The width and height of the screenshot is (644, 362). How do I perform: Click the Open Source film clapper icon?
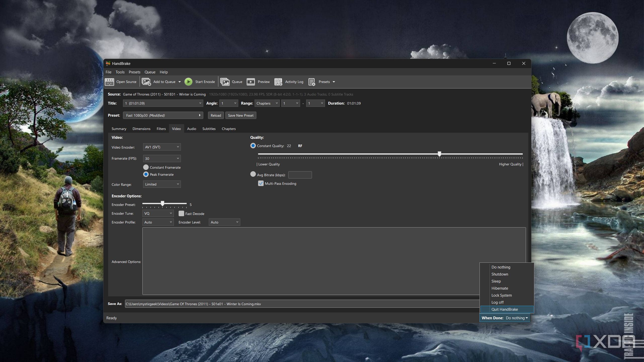coord(109,82)
